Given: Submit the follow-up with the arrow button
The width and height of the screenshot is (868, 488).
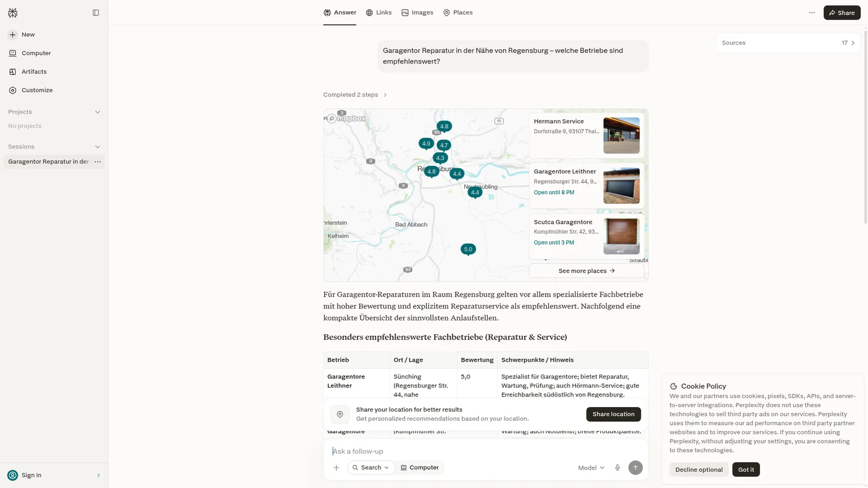Looking at the screenshot, I should point(635,468).
